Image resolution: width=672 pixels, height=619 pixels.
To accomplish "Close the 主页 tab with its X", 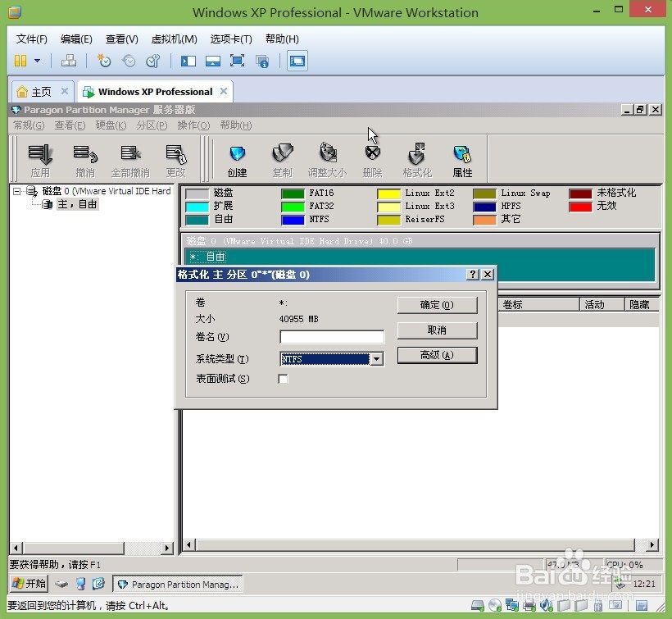I will (x=64, y=91).
